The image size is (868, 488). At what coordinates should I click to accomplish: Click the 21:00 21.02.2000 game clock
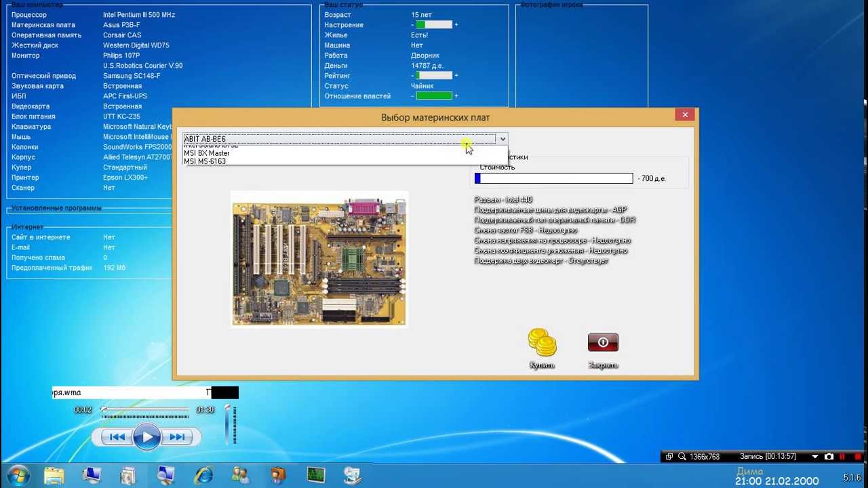(777, 481)
